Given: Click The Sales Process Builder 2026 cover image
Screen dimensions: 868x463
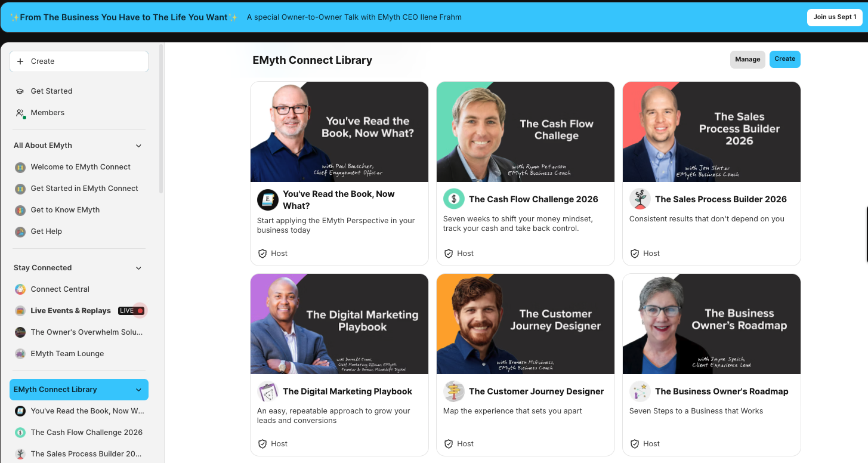Looking at the screenshot, I should click(x=712, y=132).
